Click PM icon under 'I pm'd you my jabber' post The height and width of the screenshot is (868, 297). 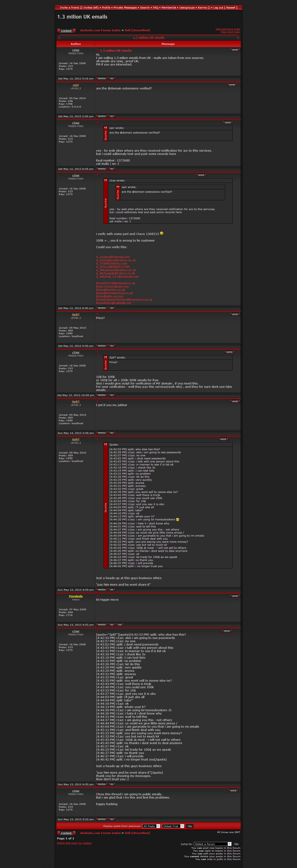[x=112, y=433]
